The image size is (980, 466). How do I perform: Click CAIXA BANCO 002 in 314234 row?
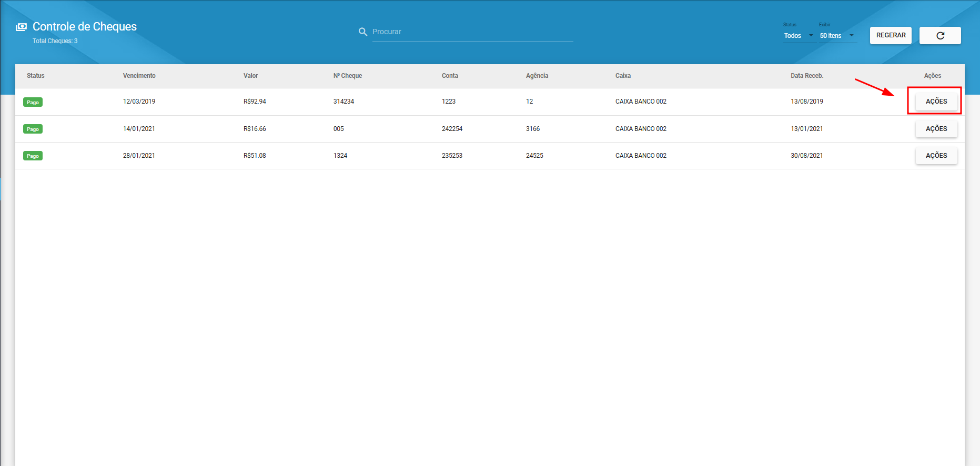(641, 102)
